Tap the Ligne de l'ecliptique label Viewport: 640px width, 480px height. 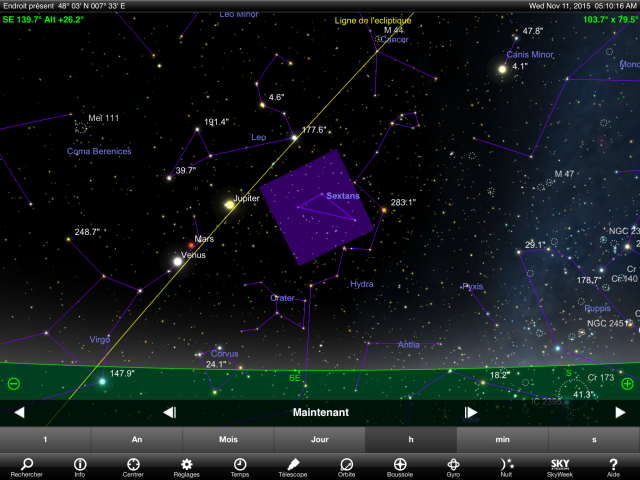click(373, 20)
